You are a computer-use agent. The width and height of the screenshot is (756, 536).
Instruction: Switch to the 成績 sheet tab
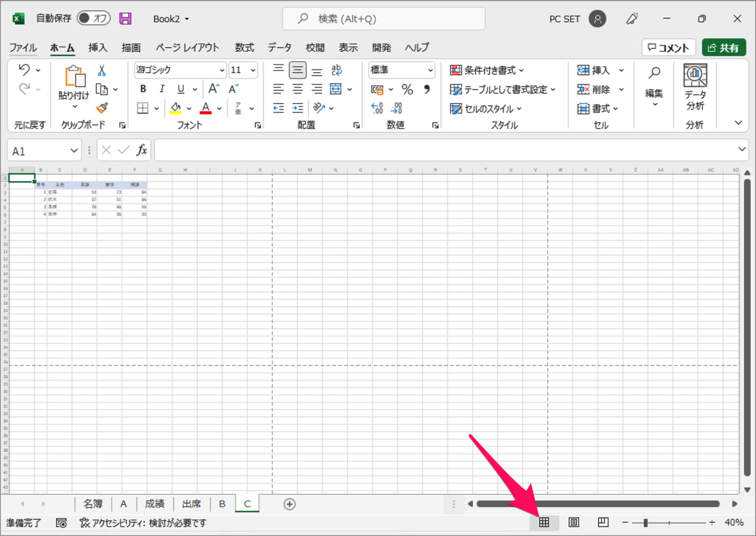click(x=155, y=504)
